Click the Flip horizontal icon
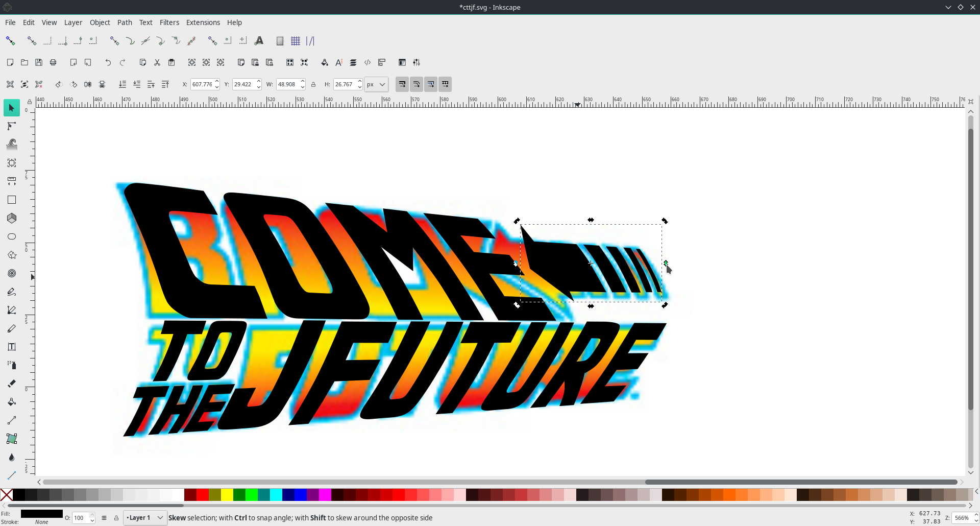This screenshot has height=526, width=980. point(88,84)
